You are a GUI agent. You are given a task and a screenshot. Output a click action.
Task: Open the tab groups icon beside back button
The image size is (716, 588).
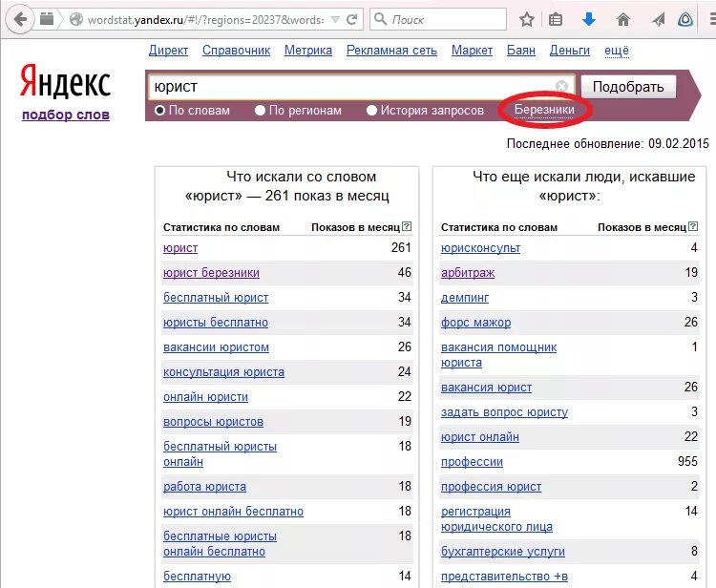tap(47, 19)
